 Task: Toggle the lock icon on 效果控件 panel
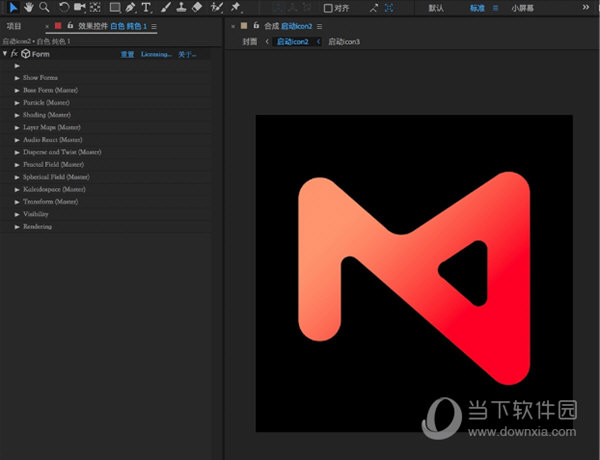[70, 26]
